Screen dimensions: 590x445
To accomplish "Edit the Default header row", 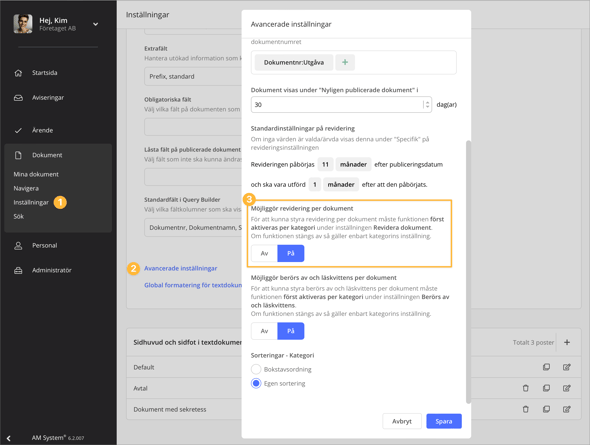I will pos(567,367).
